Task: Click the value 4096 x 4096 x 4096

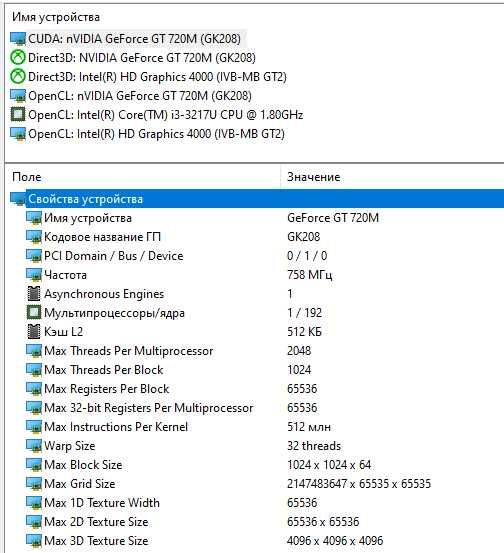Action: [335, 541]
